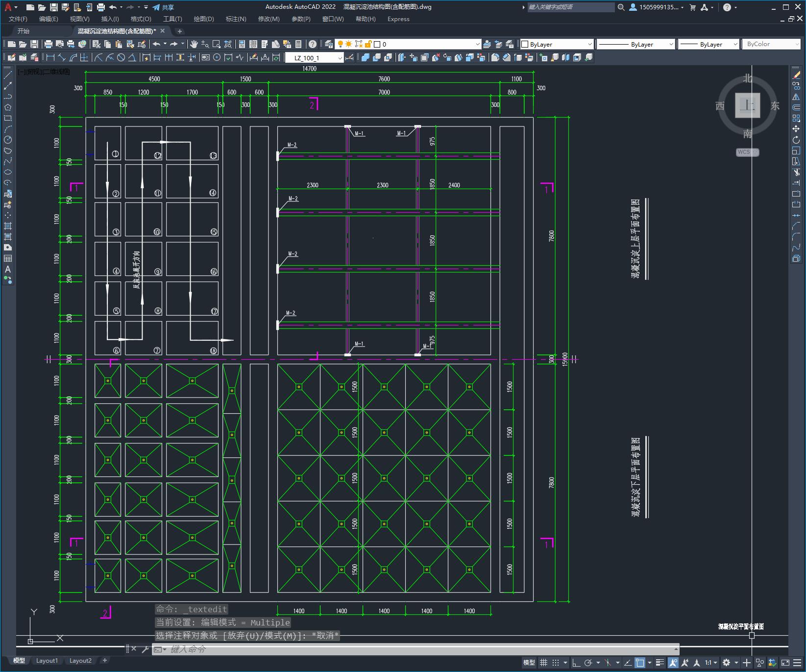Click the color swatch in color control
This screenshot has height=672, width=806.
525,44
